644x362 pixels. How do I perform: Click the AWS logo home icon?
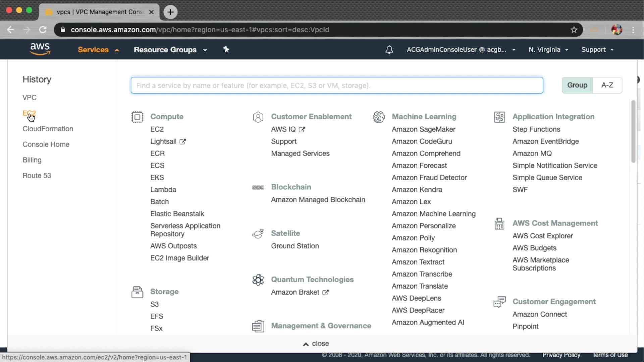click(x=40, y=49)
